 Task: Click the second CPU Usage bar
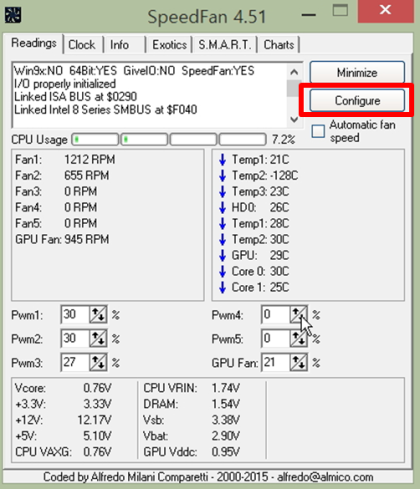[x=144, y=139]
